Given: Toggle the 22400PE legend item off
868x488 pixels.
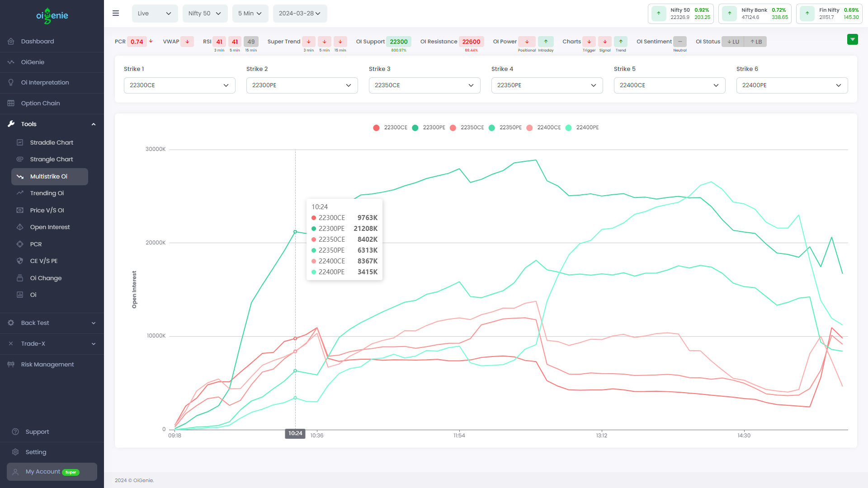Looking at the screenshot, I should pos(582,127).
